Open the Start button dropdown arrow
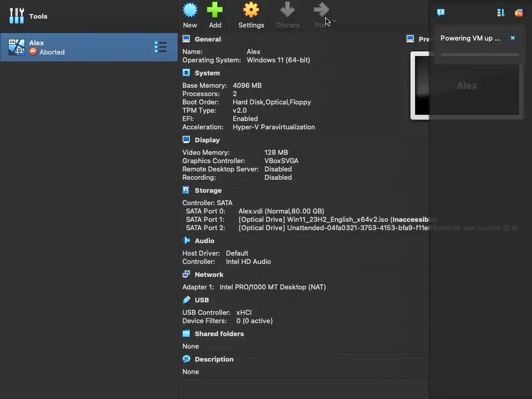532x399 pixels. pos(335,21)
